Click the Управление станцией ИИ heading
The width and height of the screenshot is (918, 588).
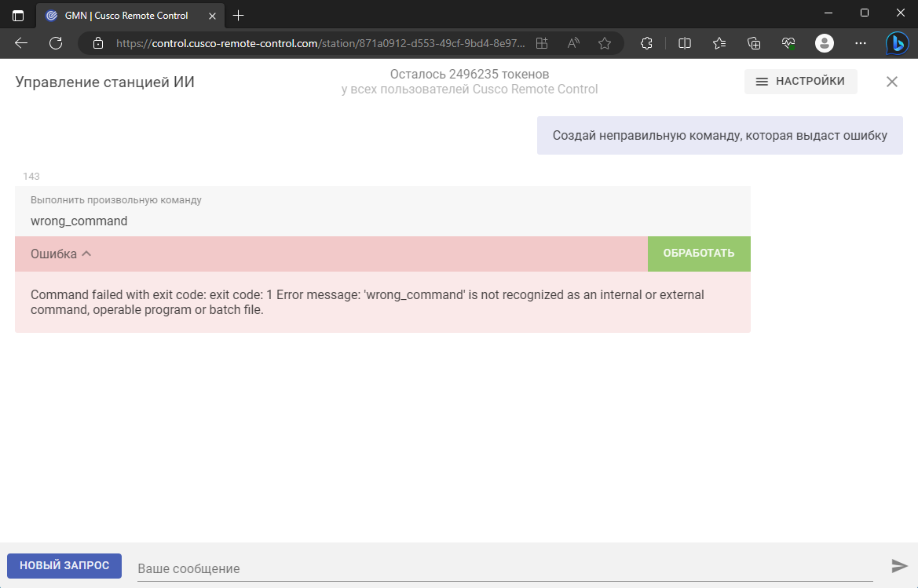coord(104,82)
